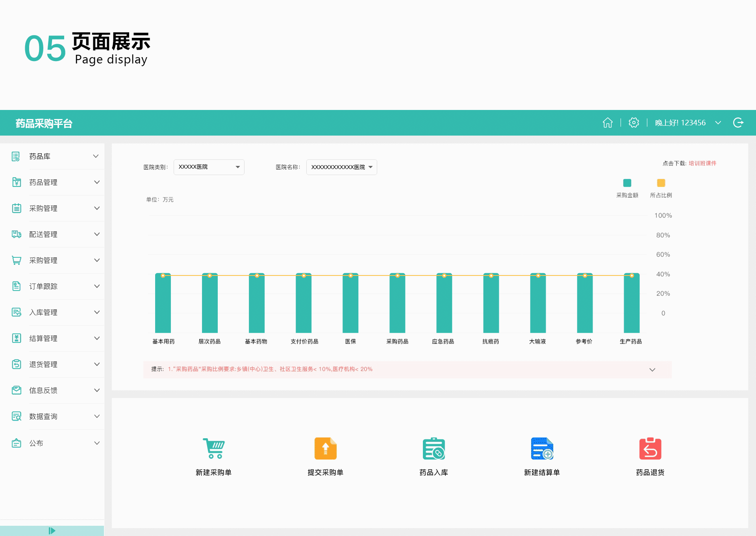756x536 pixels.
Task: Click the 药品采购平台 title
Action: point(44,123)
